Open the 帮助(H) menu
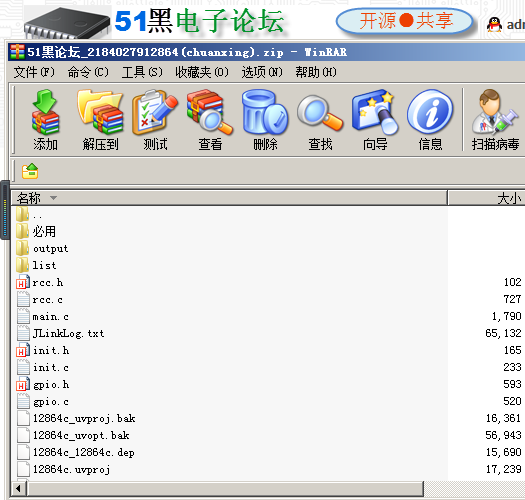Viewport: 525px width, 500px height. tap(316, 72)
